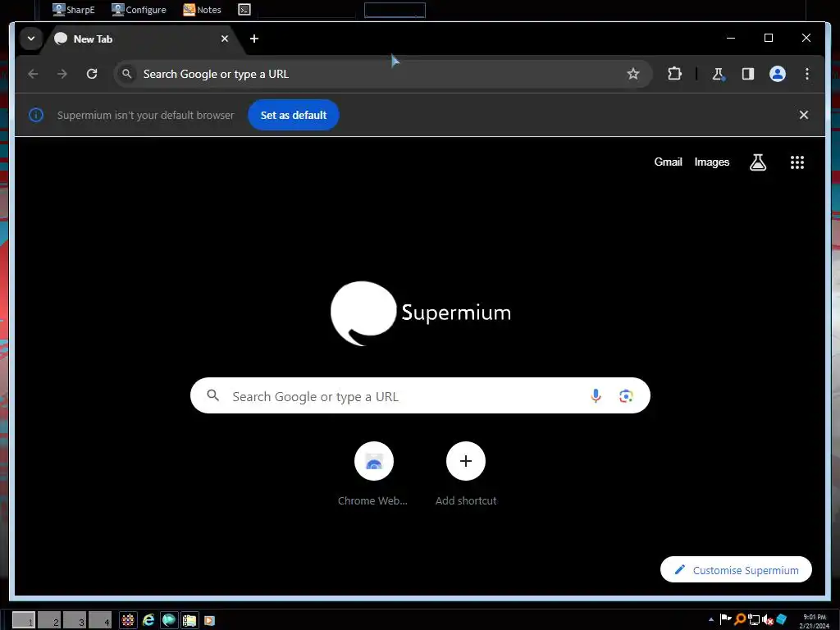Open the grid-pattern taskbar icon
This screenshot has height=630, width=840.
(x=128, y=620)
